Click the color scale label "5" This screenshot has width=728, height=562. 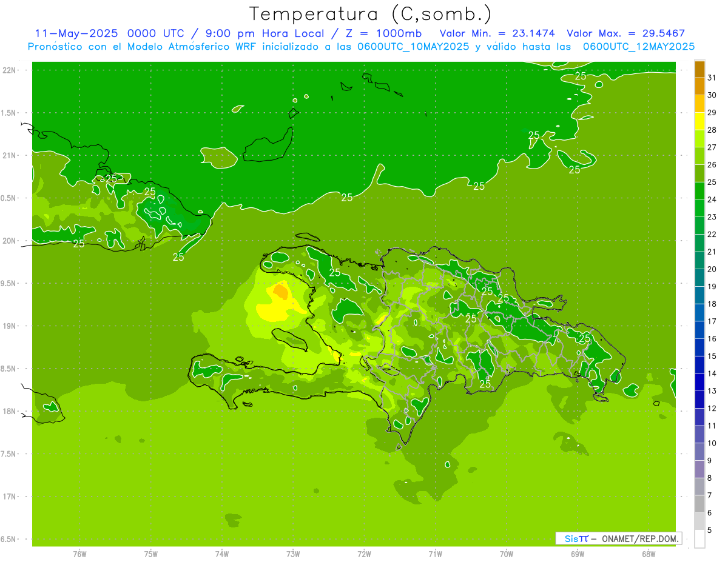point(710,530)
